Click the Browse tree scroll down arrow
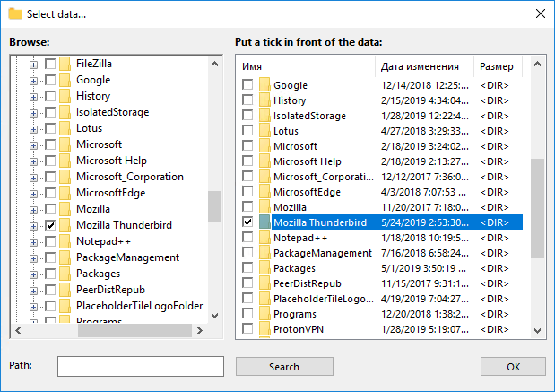This screenshot has width=555, height=392. click(214, 315)
